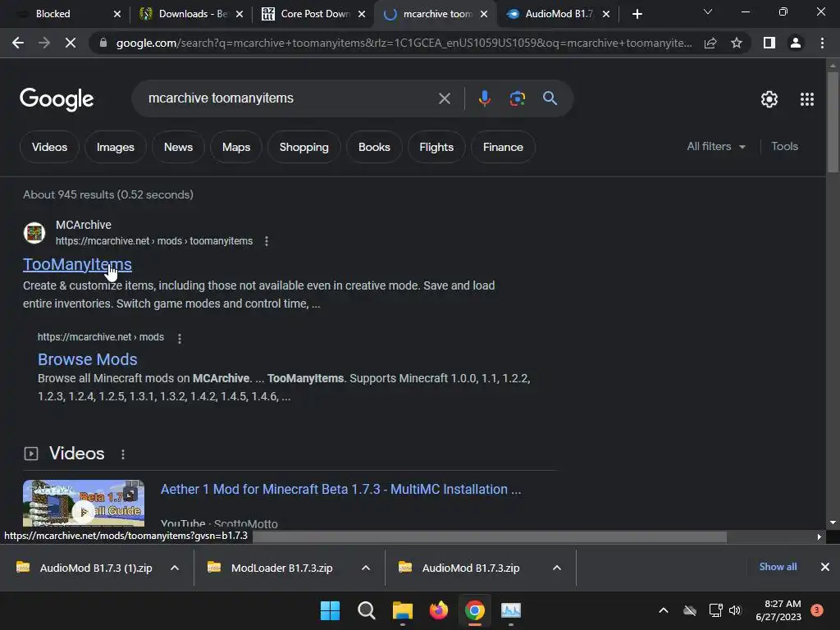This screenshot has height=630, width=840.
Task: Show all downloads
Action: point(778,567)
